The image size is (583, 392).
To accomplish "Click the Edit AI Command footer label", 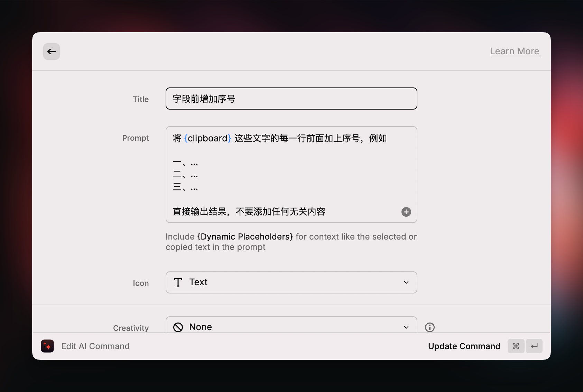I will tap(95, 346).
